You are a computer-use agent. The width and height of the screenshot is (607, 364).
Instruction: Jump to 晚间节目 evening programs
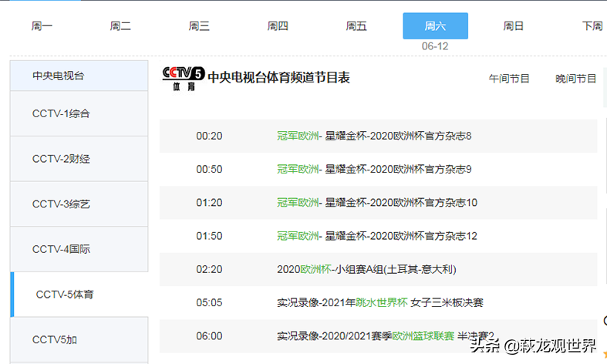(x=575, y=79)
